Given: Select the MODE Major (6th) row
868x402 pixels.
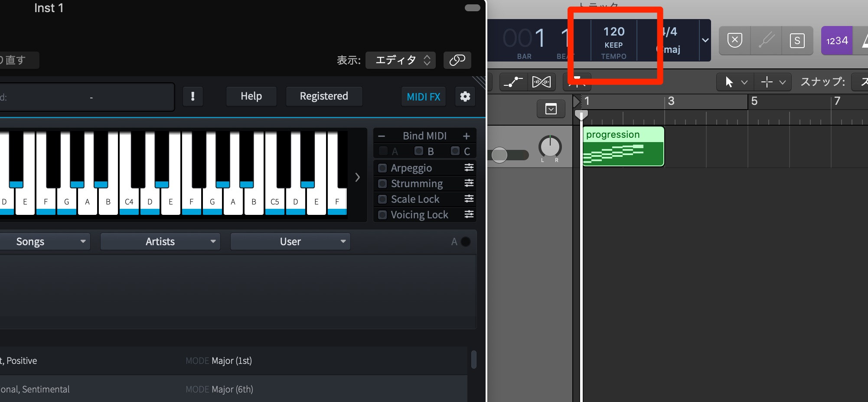Looking at the screenshot, I should tap(233, 389).
